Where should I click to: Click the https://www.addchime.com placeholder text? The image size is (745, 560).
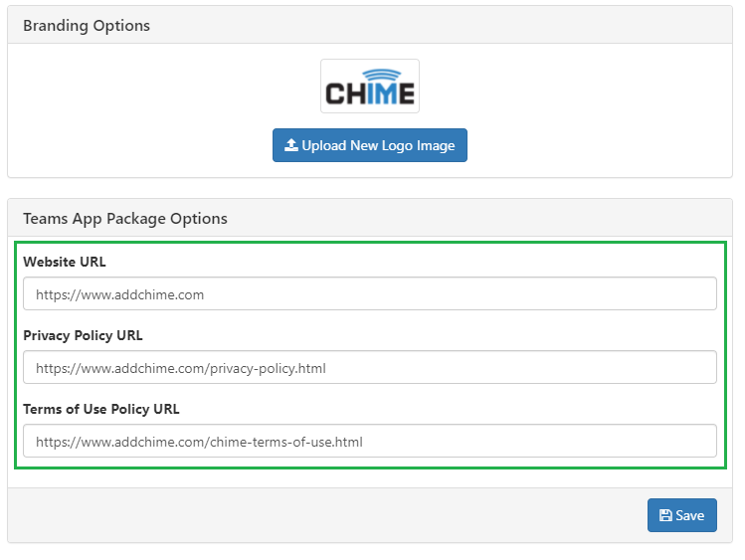tap(119, 294)
